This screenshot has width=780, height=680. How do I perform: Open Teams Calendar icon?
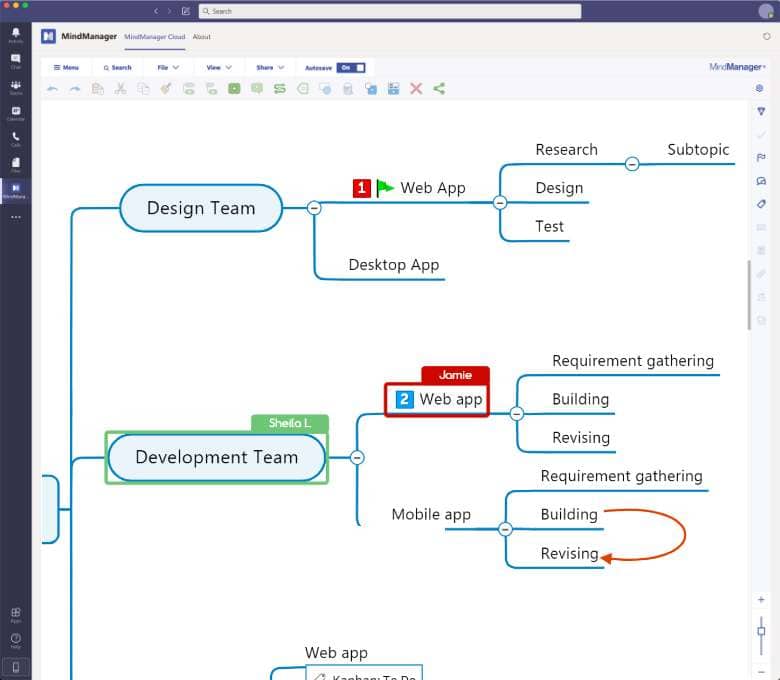(16, 113)
